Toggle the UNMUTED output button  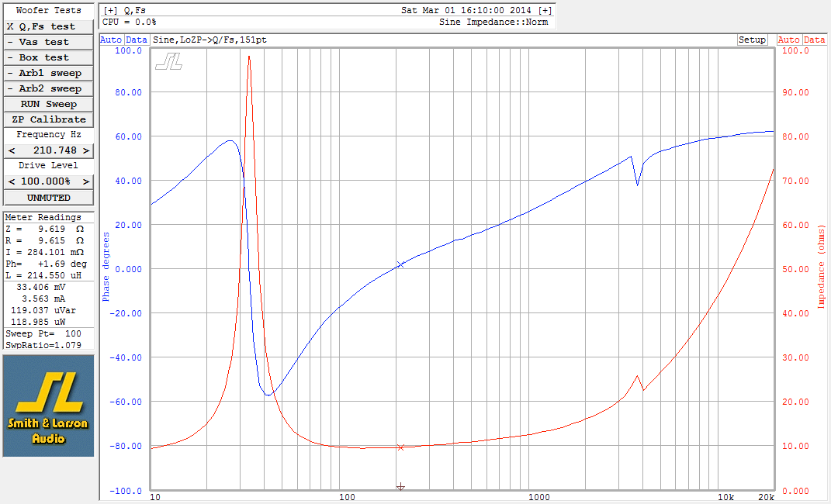click(x=48, y=198)
